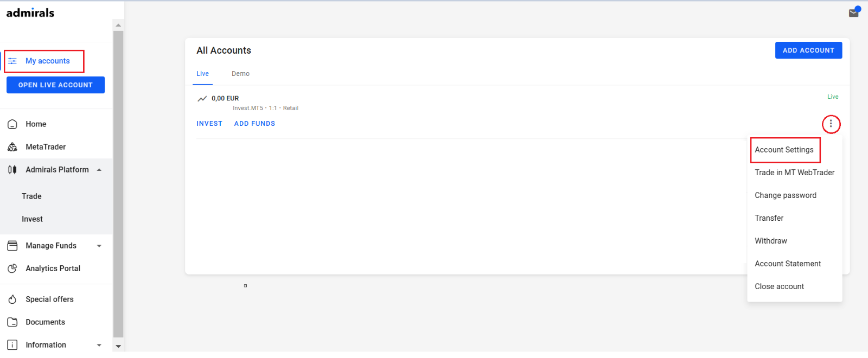This screenshot has width=868, height=358.
Task: Choose Change password in the dropdown
Action: coord(785,195)
